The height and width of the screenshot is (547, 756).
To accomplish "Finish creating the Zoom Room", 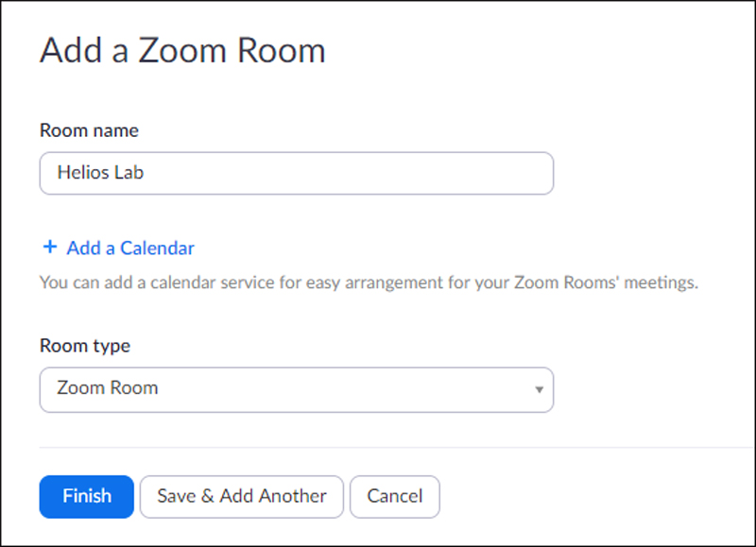I will tap(86, 496).
